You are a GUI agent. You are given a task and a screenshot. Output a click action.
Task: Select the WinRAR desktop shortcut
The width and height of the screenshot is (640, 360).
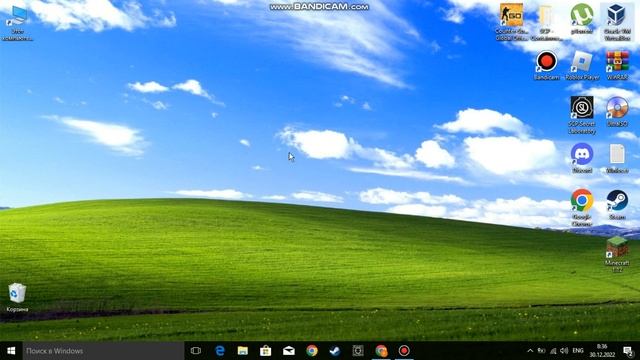(617, 65)
